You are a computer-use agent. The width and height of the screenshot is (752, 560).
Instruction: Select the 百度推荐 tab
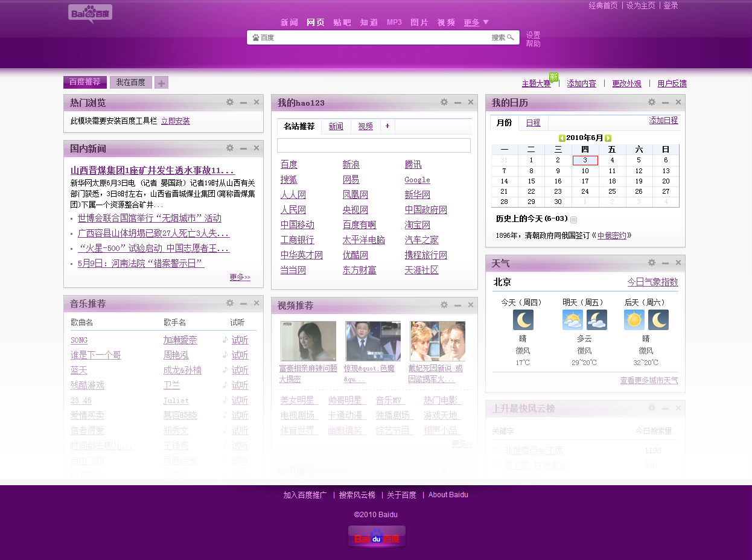[85, 83]
